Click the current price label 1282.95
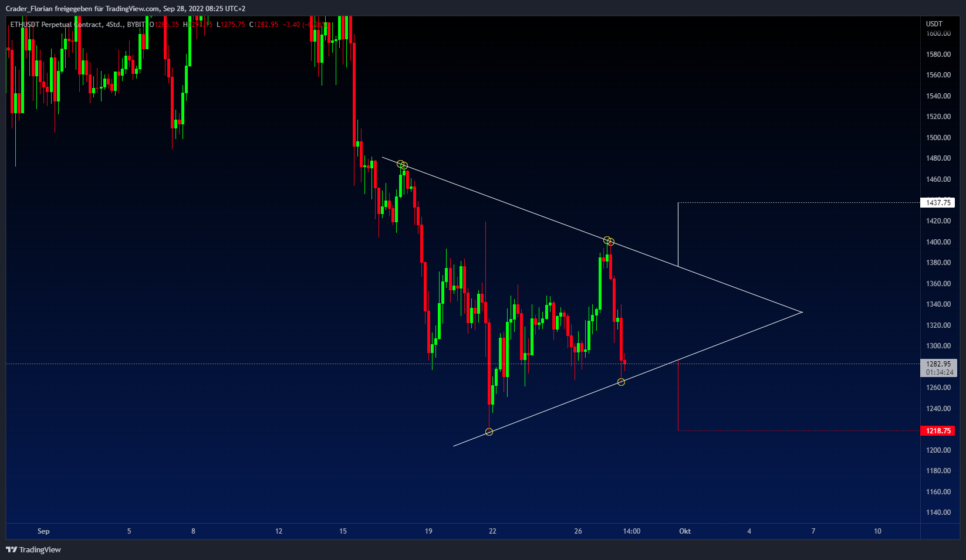Screen dimensions: 966x560 point(938,364)
